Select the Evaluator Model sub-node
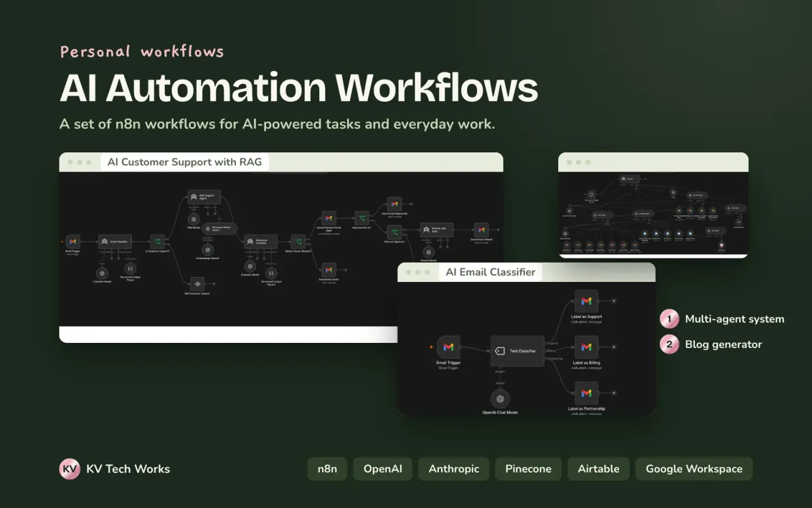The width and height of the screenshot is (812, 508). tap(251, 267)
